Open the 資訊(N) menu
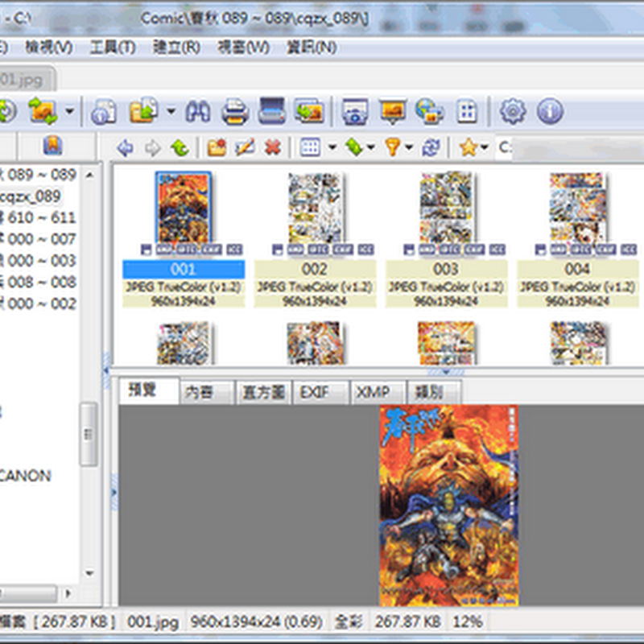This screenshot has width=644, height=644. tap(312, 47)
